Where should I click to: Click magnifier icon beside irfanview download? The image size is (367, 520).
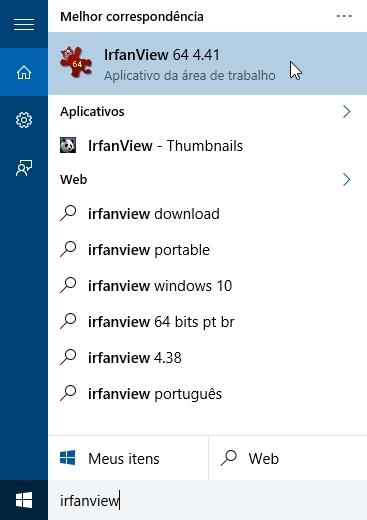tap(68, 213)
